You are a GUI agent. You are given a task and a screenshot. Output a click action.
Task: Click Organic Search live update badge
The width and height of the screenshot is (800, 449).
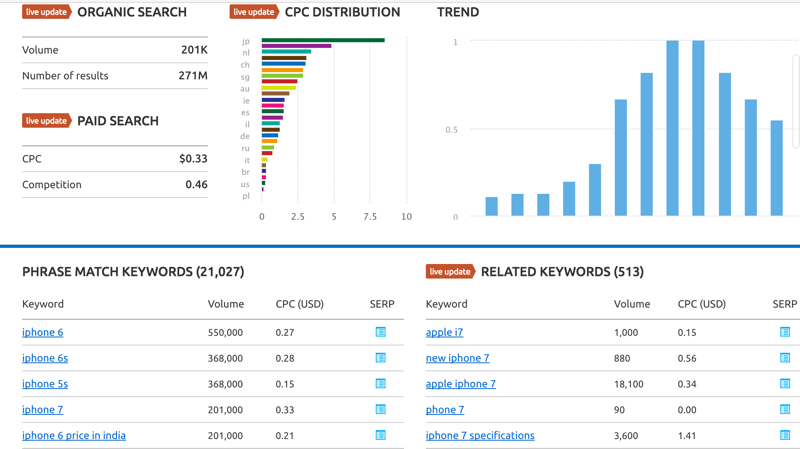(x=46, y=12)
